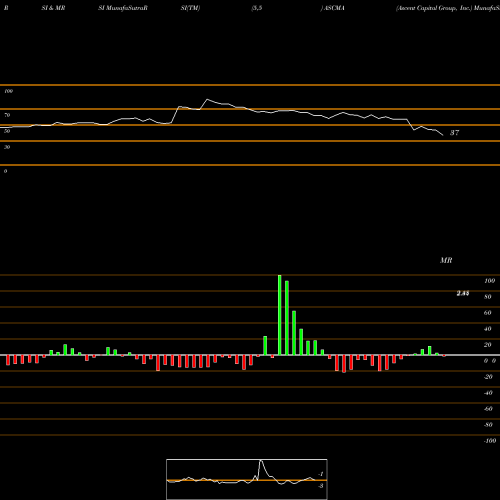Click the MR axis label 60
500x500 pixels.
pyautogui.click(x=488, y=313)
